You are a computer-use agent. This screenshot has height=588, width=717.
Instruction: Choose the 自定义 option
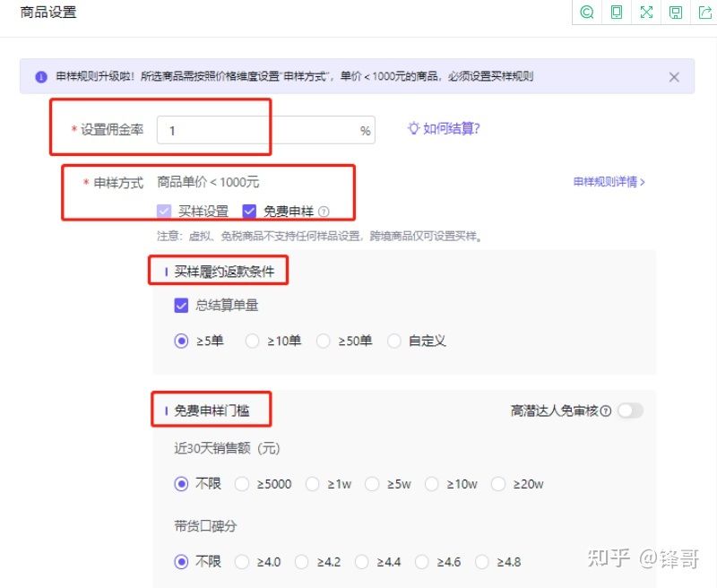394,341
